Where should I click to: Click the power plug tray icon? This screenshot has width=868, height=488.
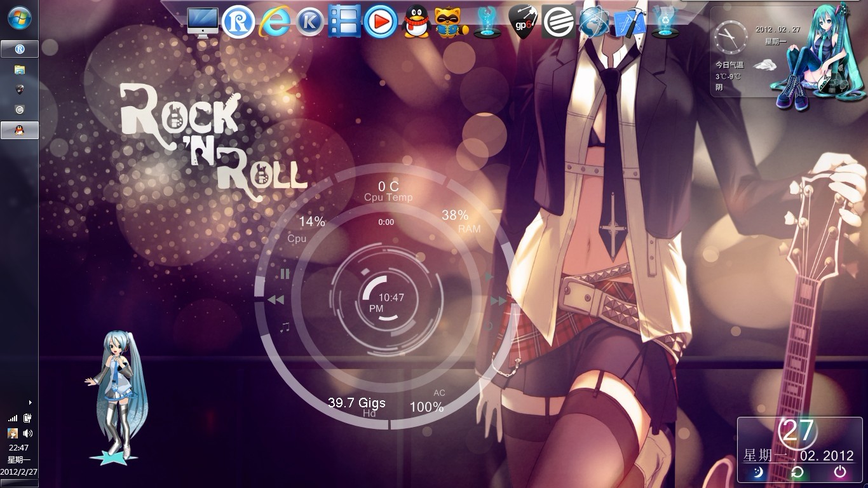click(x=27, y=418)
